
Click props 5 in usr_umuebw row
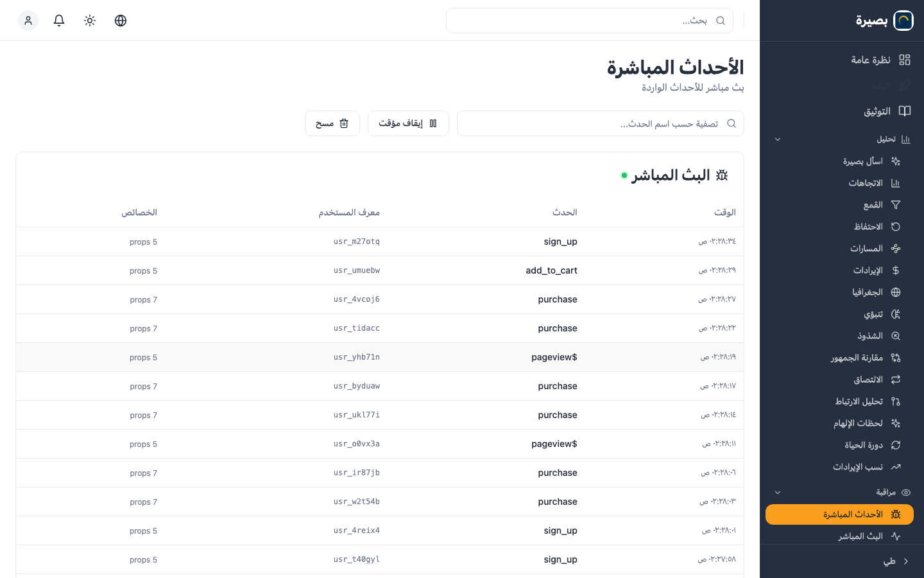tap(143, 271)
